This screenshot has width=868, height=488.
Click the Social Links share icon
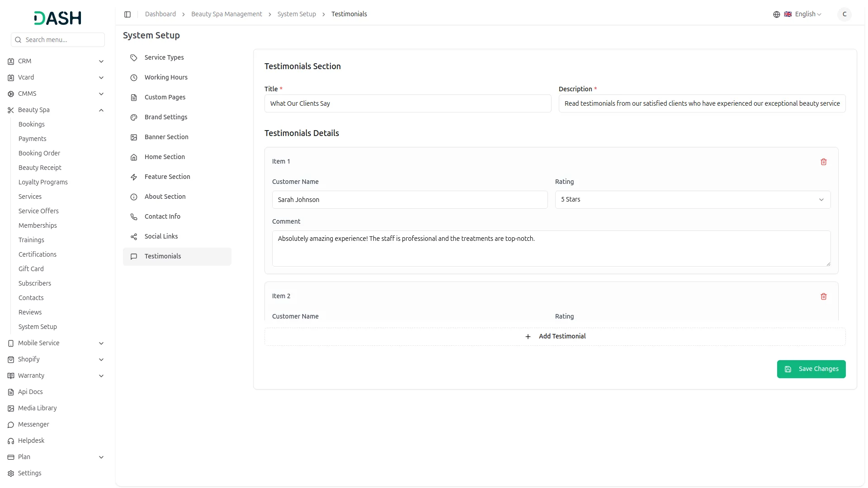click(134, 237)
